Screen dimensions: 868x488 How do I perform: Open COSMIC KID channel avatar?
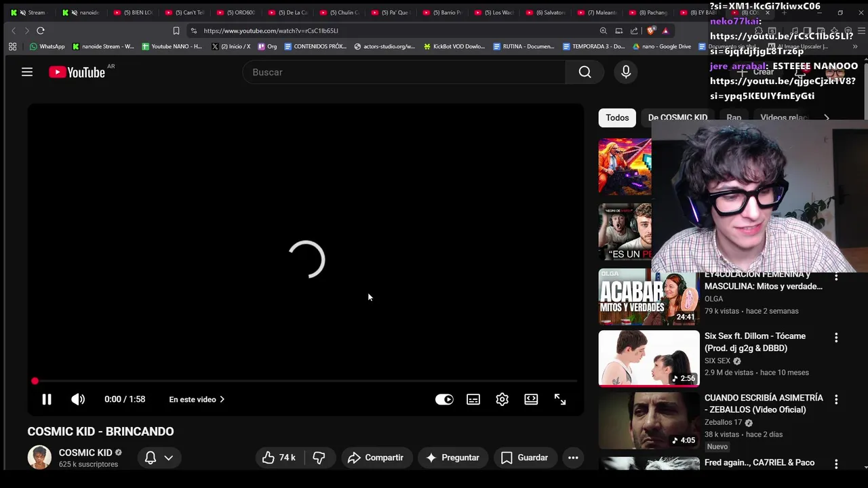[x=39, y=457]
